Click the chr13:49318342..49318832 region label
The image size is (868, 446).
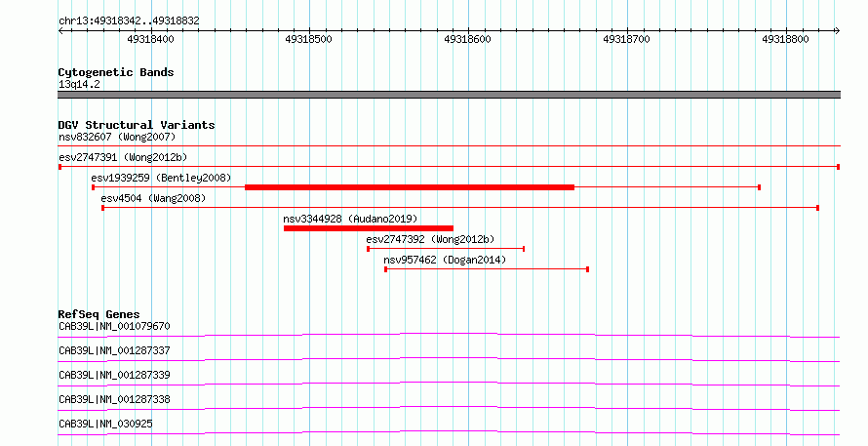tap(129, 20)
